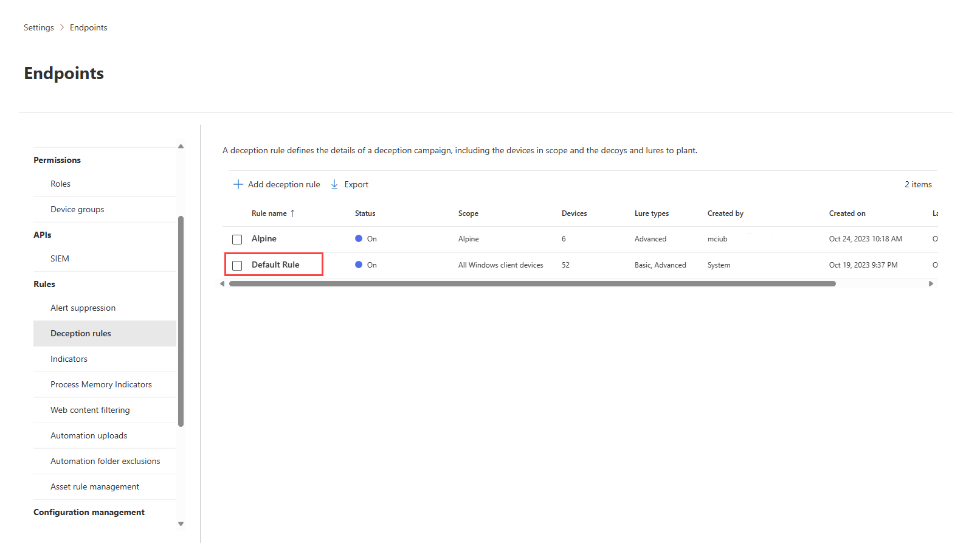Viewport: 980px width, 543px height.
Task: Click the Export download arrow icon
Action: [x=334, y=184]
